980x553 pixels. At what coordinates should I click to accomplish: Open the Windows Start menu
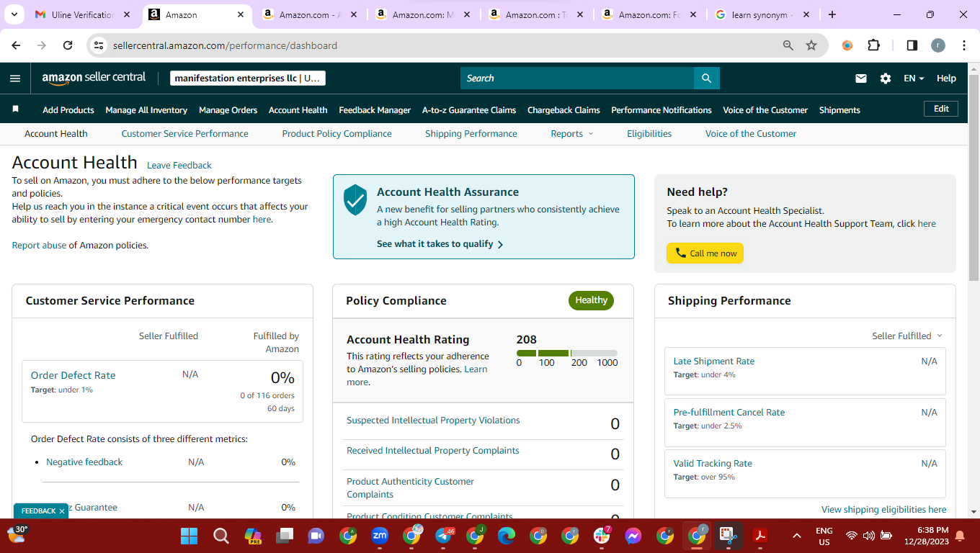tap(189, 536)
